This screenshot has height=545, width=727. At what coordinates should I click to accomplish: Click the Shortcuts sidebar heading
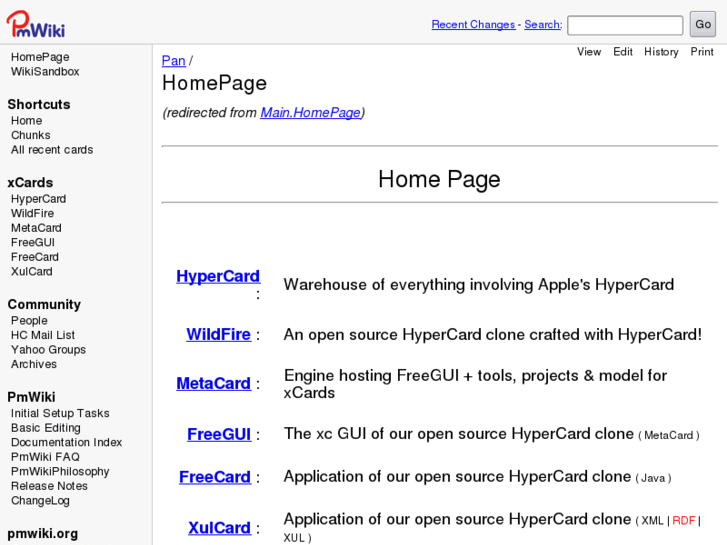(x=39, y=104)
